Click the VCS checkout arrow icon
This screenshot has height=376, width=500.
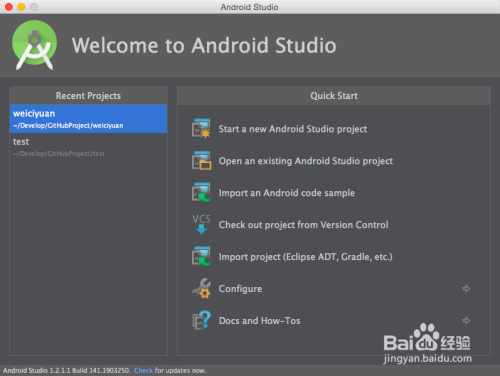coord(201,224)
